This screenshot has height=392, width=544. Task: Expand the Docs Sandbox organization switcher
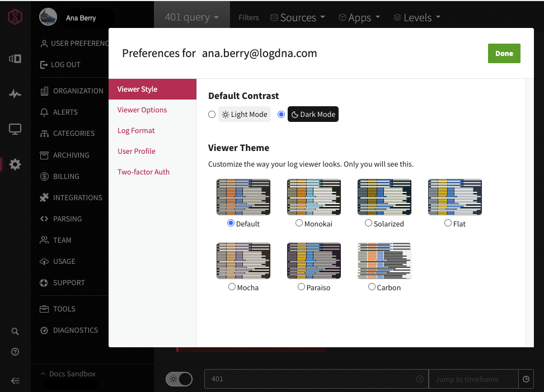pyautogui.click(x=68, y=374)
